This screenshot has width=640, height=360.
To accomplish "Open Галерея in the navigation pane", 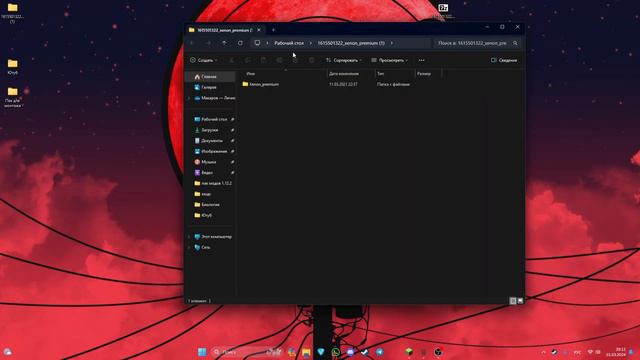I will click(210, 87).
